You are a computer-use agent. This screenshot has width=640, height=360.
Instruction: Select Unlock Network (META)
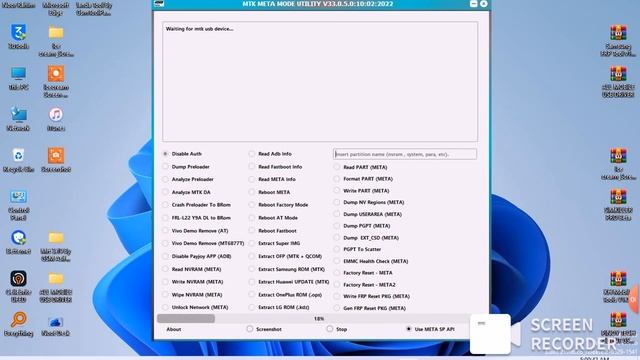pos(196,307)
